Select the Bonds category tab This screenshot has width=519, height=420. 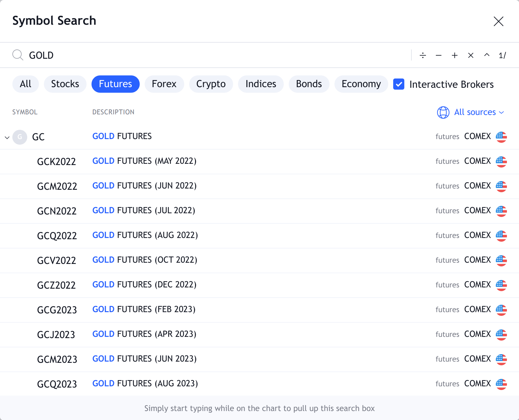309,84
